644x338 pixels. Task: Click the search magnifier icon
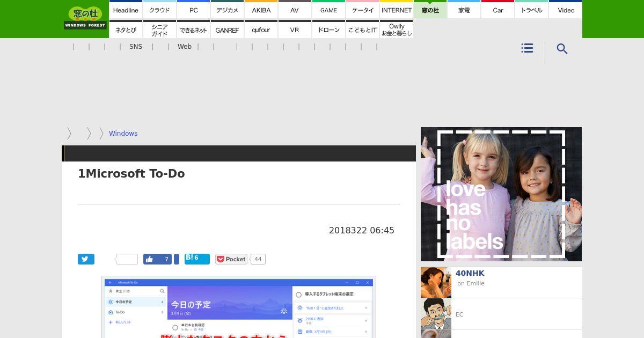click(x=562, y=49)
